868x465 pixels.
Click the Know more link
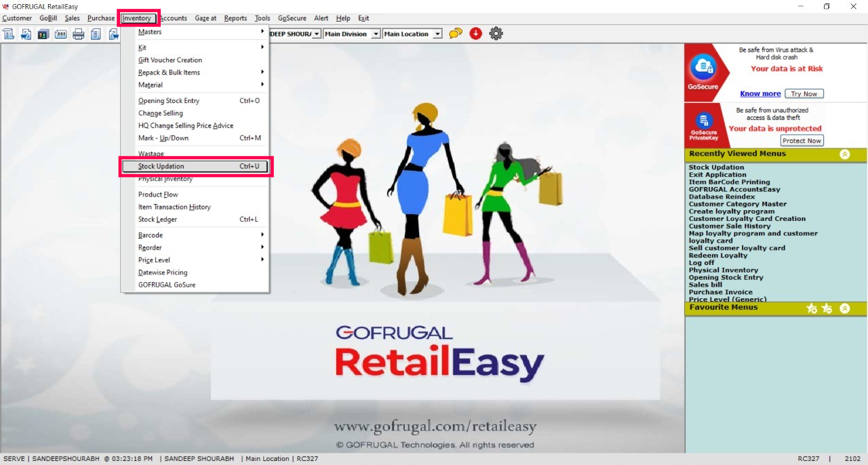[760, 94]
